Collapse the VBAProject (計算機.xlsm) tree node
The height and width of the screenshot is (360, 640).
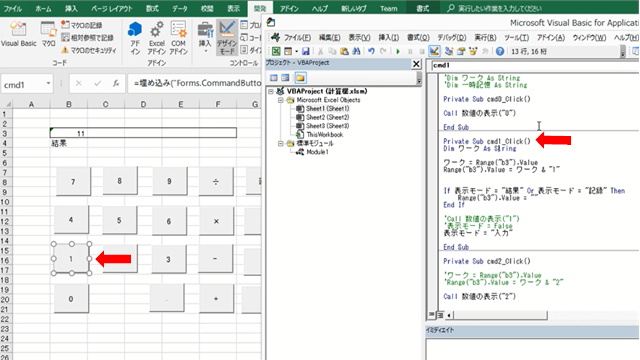[x=271, y=91]
